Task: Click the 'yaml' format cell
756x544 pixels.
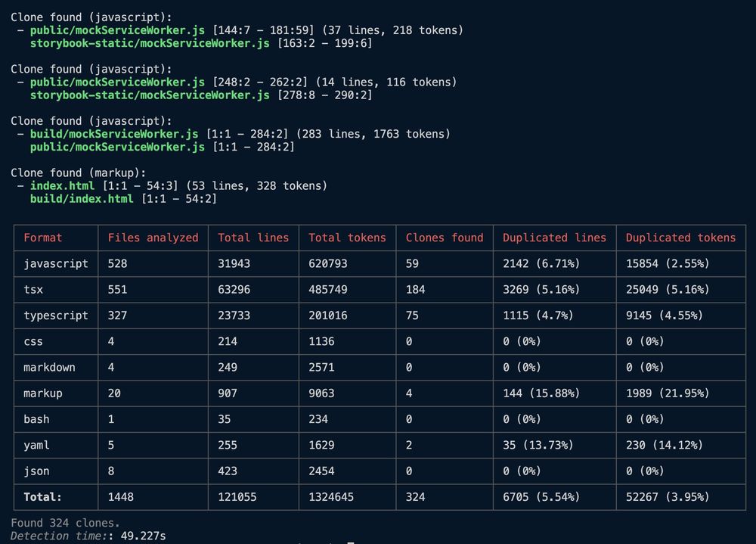Action: pos(36,446)
